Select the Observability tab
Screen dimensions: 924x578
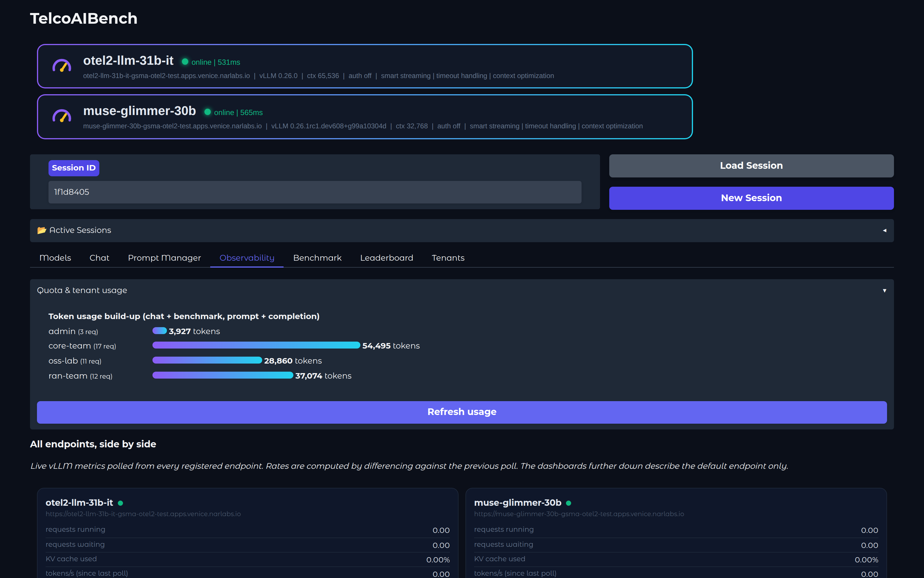(x=247, y=258)
